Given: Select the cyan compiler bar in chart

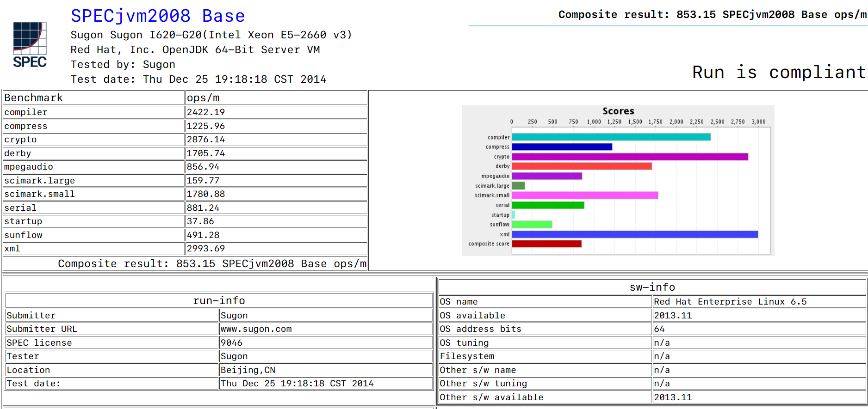Looking at the screenshot, I should (611, 137).
